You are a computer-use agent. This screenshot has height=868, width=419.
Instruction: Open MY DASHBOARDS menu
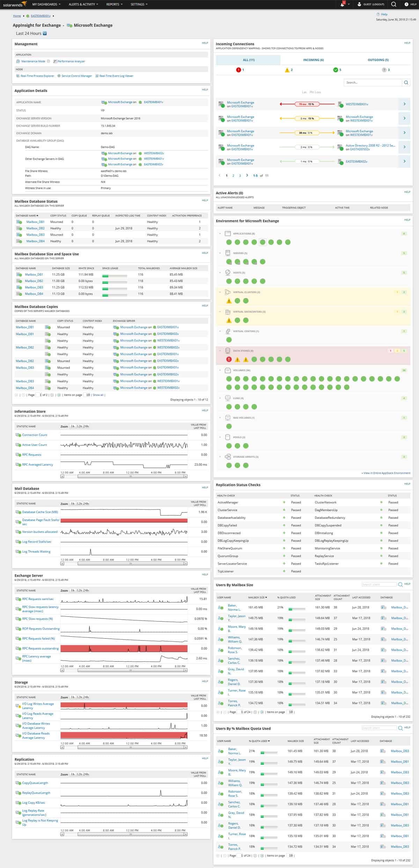pos(46,4)
